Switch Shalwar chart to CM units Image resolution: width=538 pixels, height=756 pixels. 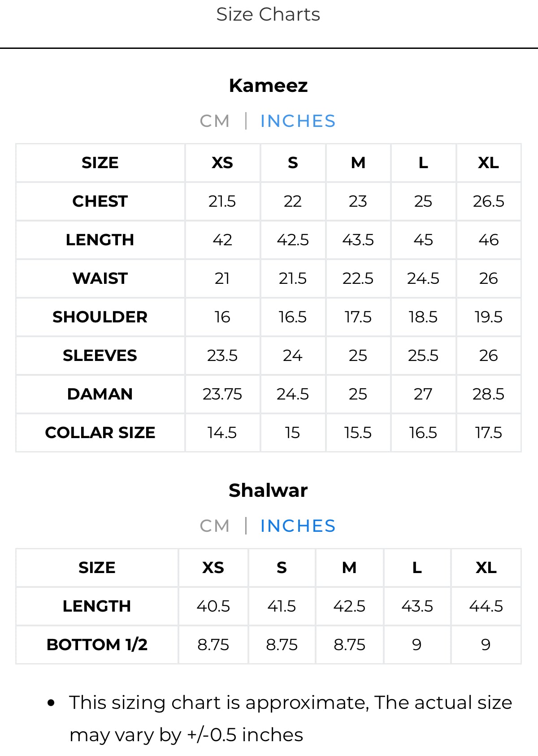click(214, 526)
